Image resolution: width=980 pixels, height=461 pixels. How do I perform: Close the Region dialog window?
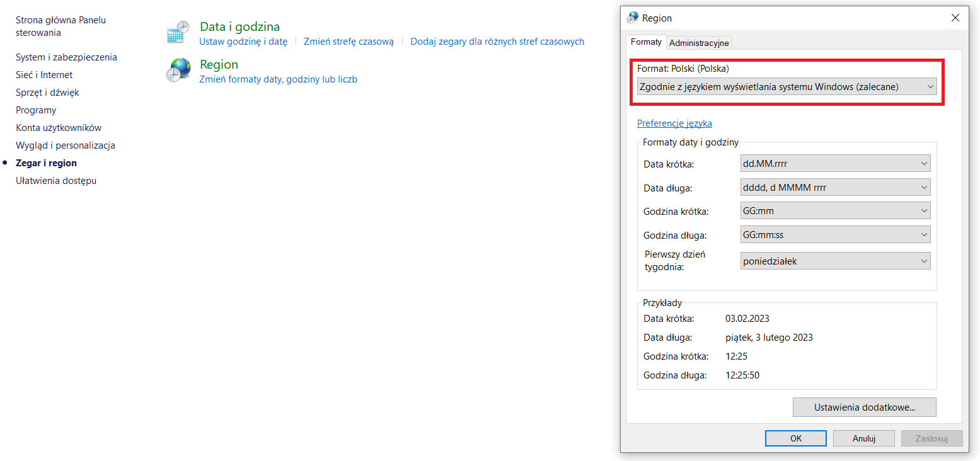click(x=955, y=18)
